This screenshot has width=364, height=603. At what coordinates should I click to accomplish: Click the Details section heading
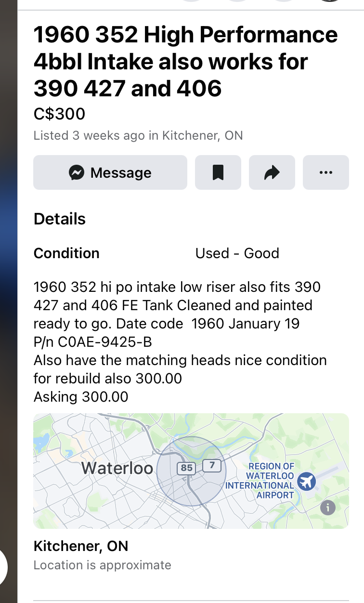click(x=60, y=219)
